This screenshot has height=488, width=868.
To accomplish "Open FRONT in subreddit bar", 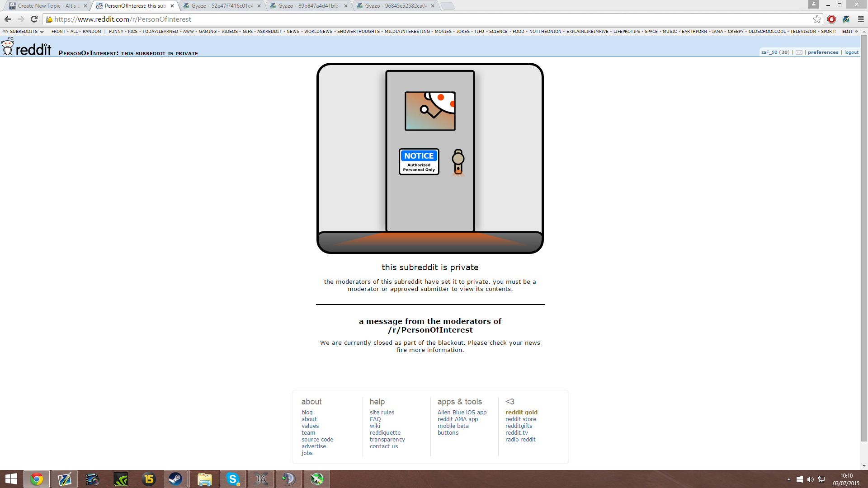I will [x=58, y=32].
